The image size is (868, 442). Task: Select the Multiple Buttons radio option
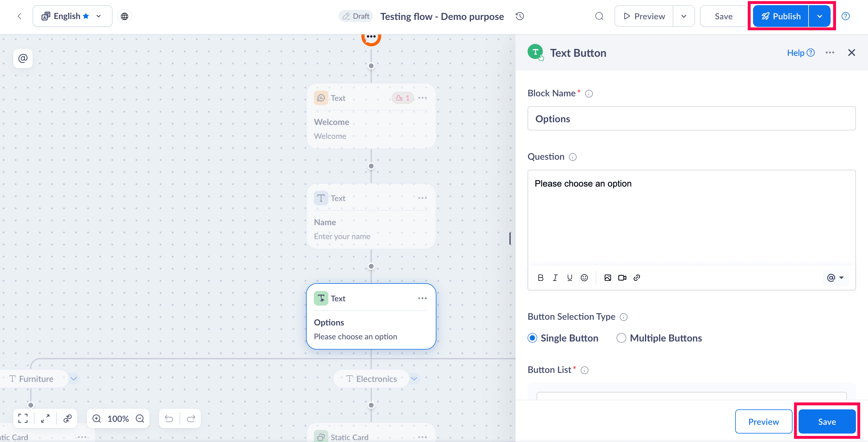coord(621,338)
